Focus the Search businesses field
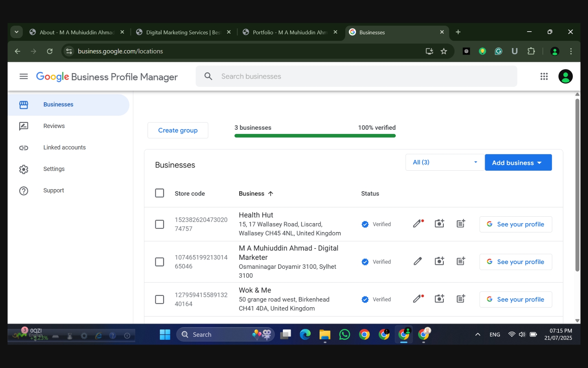The height and width of the screenshot is (368, 588). point(356,76)
